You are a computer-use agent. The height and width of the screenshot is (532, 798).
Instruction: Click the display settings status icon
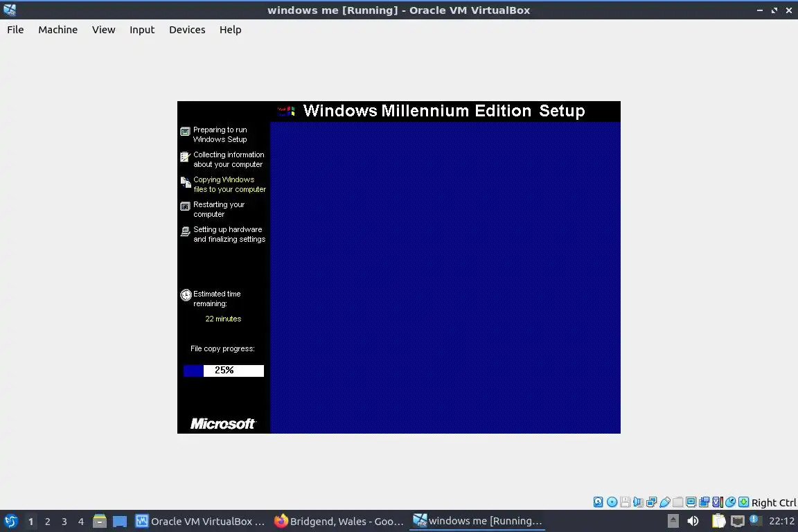point(691,502)
